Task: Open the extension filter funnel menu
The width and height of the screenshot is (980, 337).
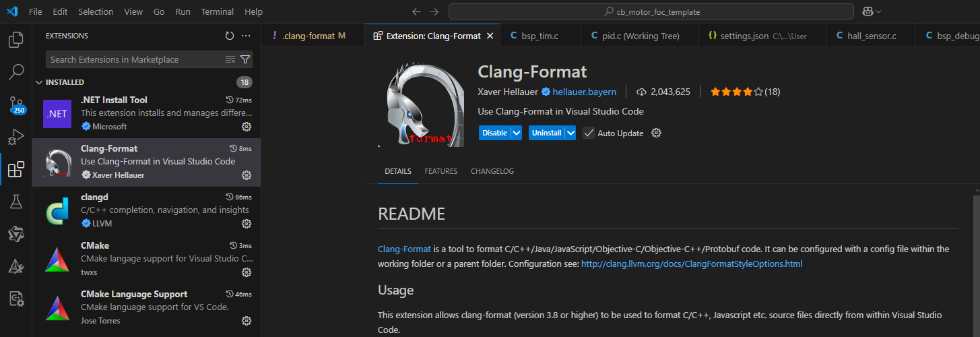Action: (245, 59)
